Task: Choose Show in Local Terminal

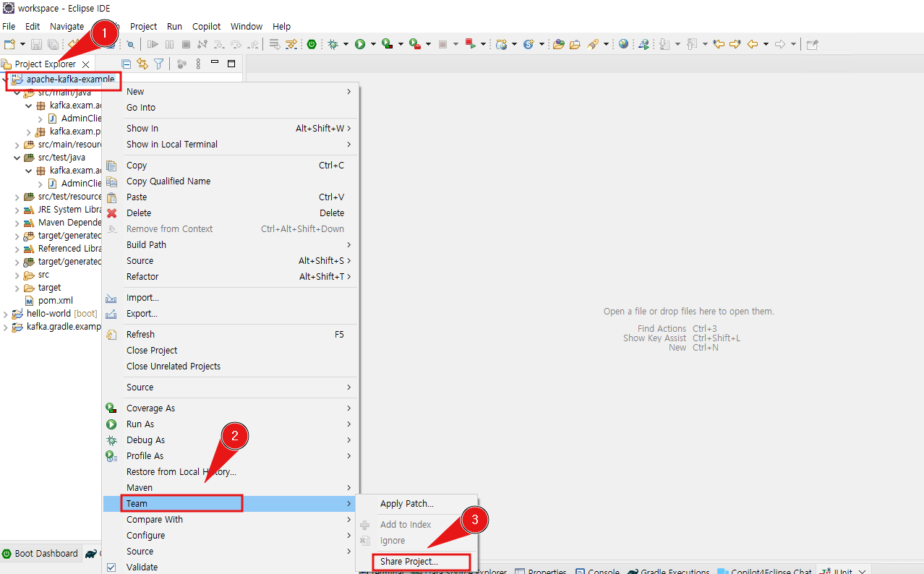Action: pyautogui.click(x=230, y=145)
